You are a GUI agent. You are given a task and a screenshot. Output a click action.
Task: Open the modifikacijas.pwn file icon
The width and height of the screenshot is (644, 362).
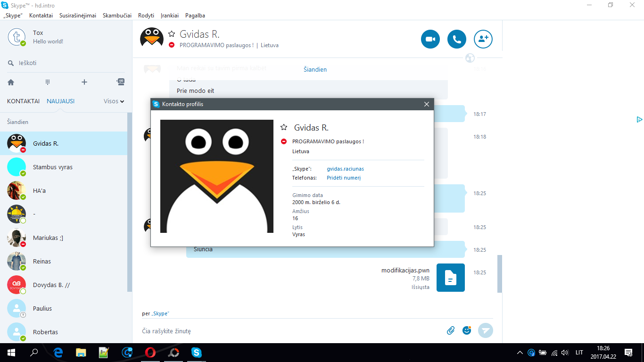[451, 278]
